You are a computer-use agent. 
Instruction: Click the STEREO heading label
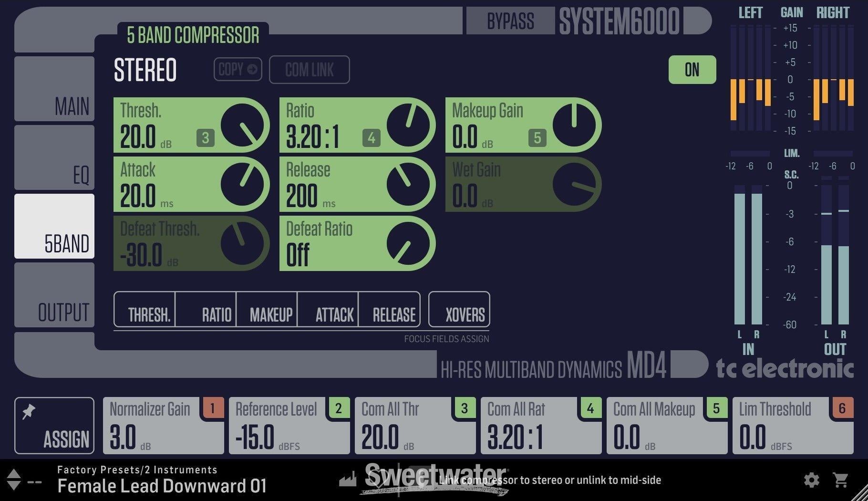coord(145,70)
